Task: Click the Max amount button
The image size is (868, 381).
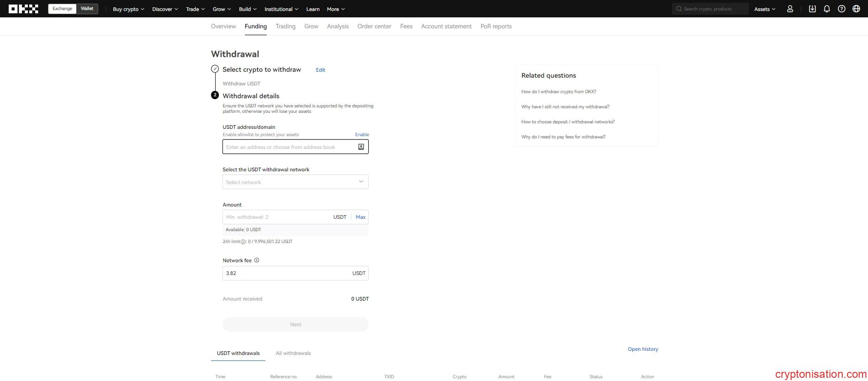Action: point(360,217)
